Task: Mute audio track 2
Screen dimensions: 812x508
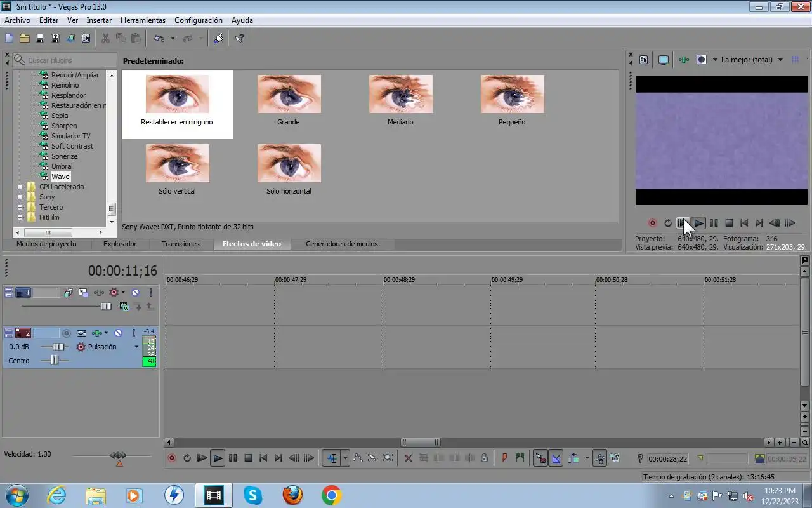Action: 118,333
